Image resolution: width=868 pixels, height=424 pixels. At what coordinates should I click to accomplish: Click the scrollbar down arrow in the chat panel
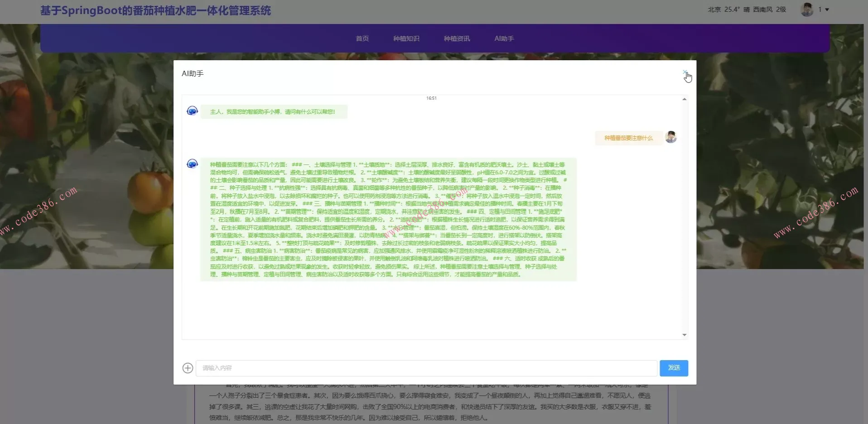tap(684, 334)
